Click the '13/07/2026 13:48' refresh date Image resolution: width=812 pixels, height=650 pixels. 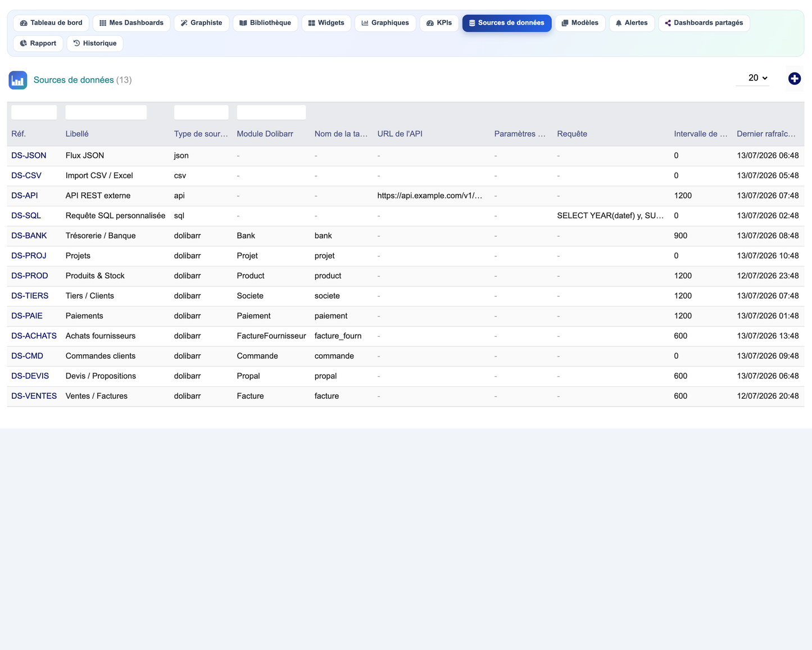coord(768,336)
